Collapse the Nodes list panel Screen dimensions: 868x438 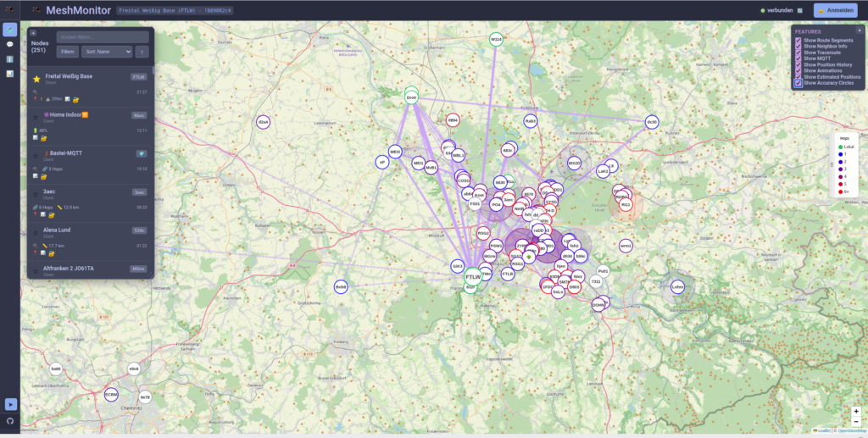(33, 33)
